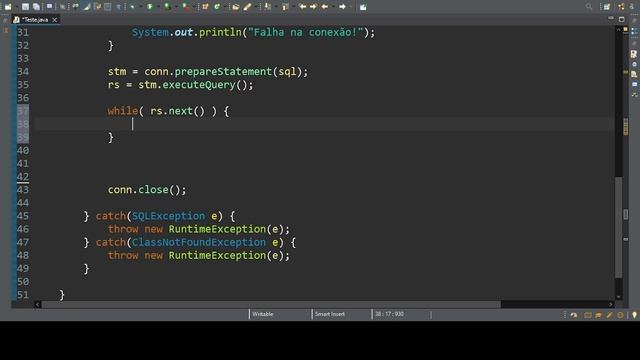Click the horizontal scrollbar thumb
640x360 pixels.
click(x=271, y=304)
